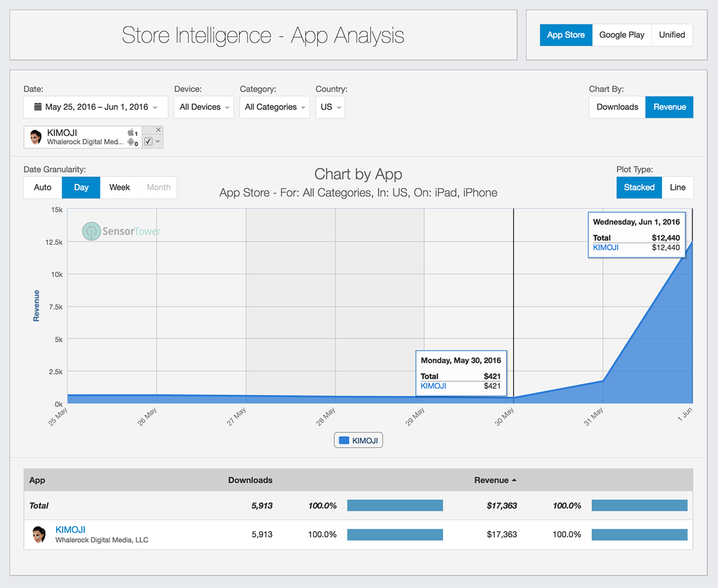
Task: Click the Revenue y-axis title
Action: tap(36, 306)
